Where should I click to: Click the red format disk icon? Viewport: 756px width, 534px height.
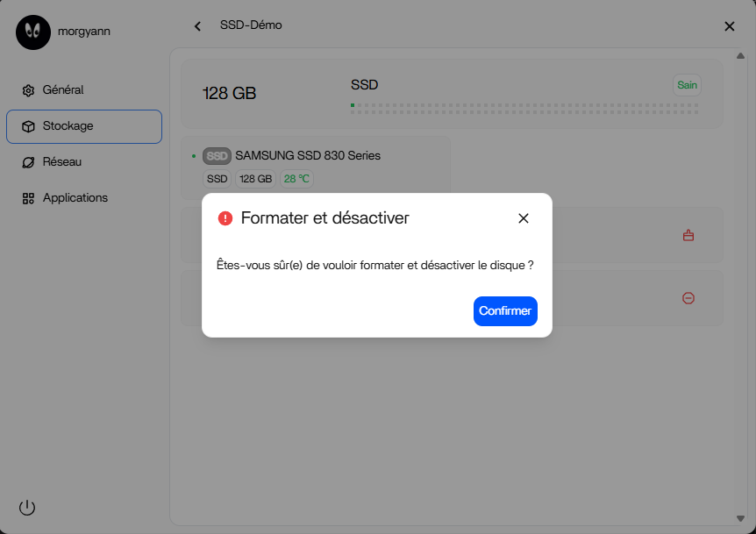[688, 235]
